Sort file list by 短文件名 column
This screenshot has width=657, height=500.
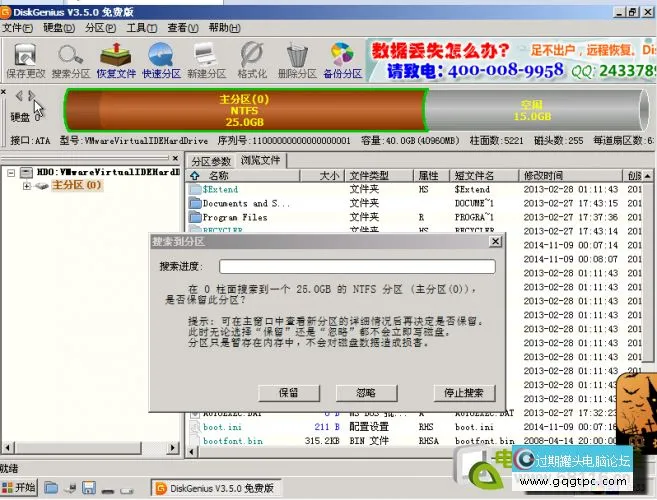pos(484,176)
